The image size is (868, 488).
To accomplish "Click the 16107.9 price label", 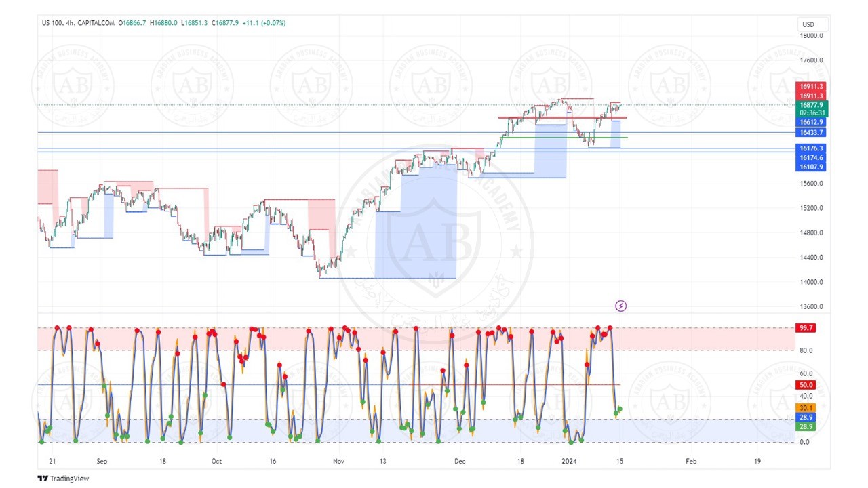I will (811, 167).
